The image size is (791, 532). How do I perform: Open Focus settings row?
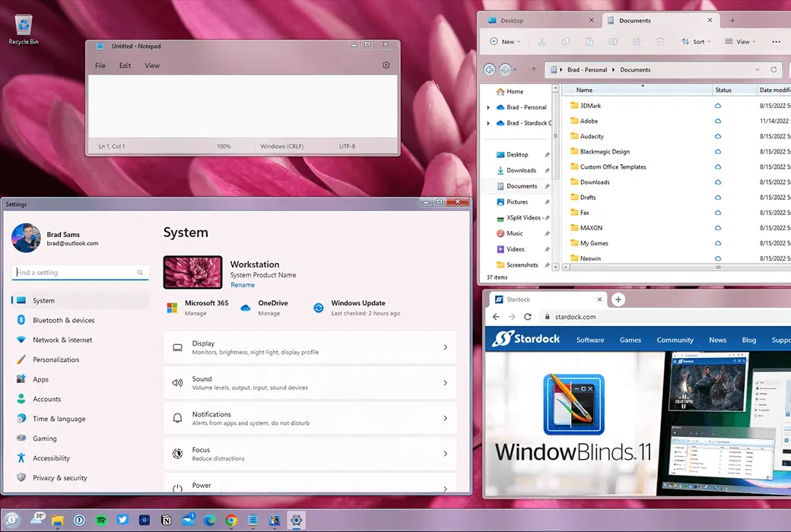(x=310, y=453)
